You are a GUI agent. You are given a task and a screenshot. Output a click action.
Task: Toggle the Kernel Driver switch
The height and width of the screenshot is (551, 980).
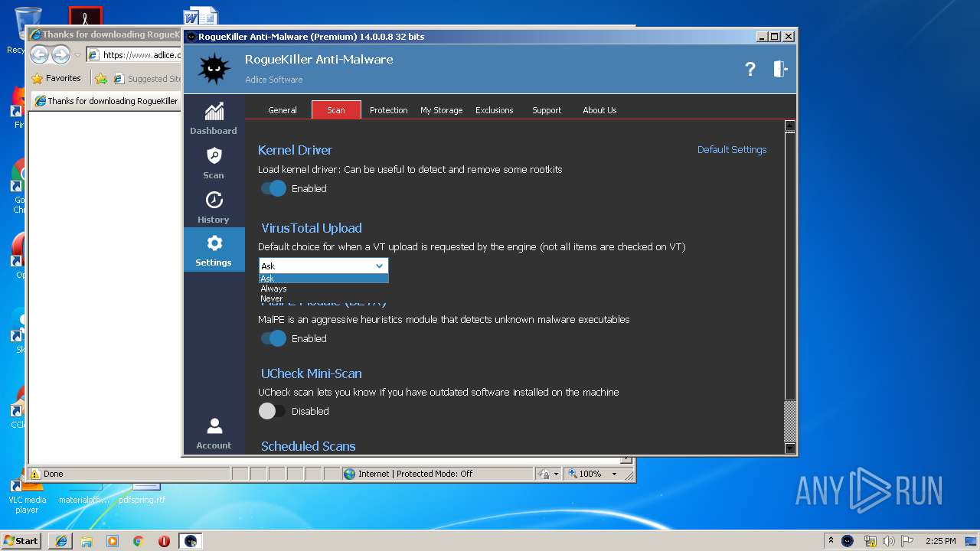[273, 188]
